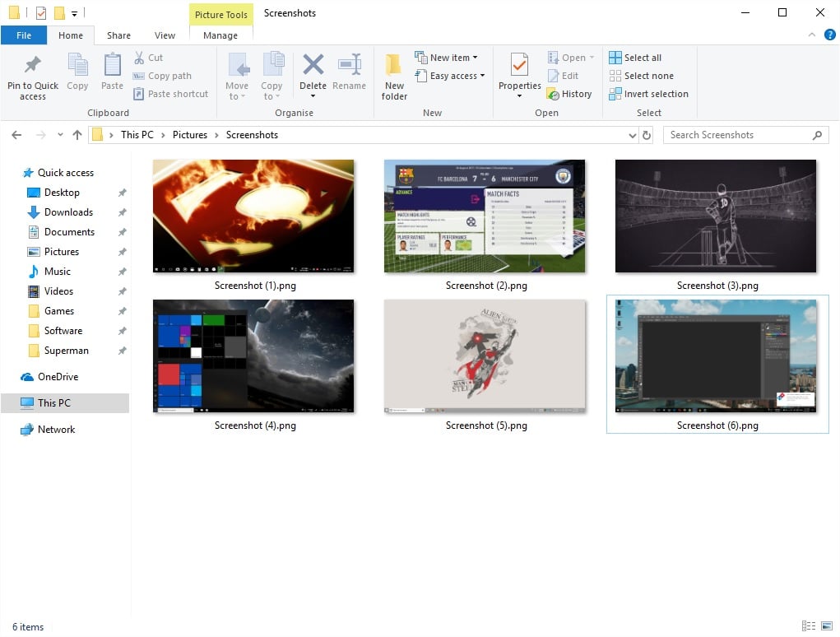The height and width of the screenshot is (637, 840).
Task: Expand the Properties options arrow
Action: click(x=520, y=96)
